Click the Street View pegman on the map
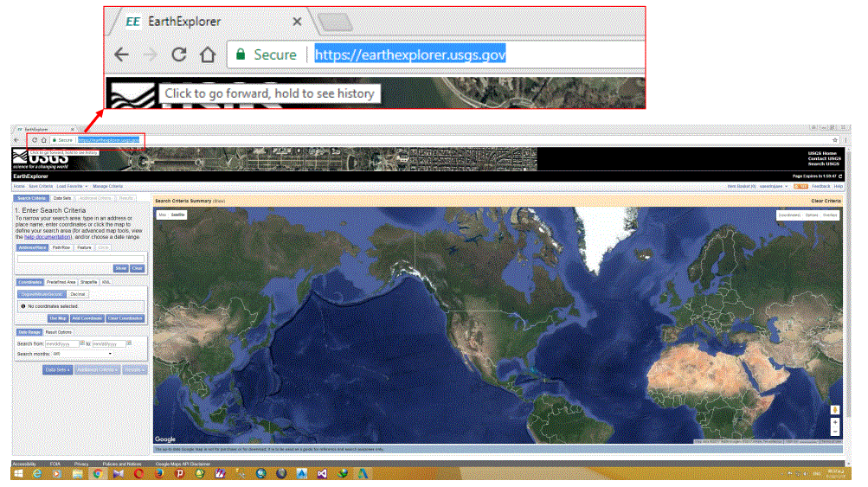 [x=835, y=410]
